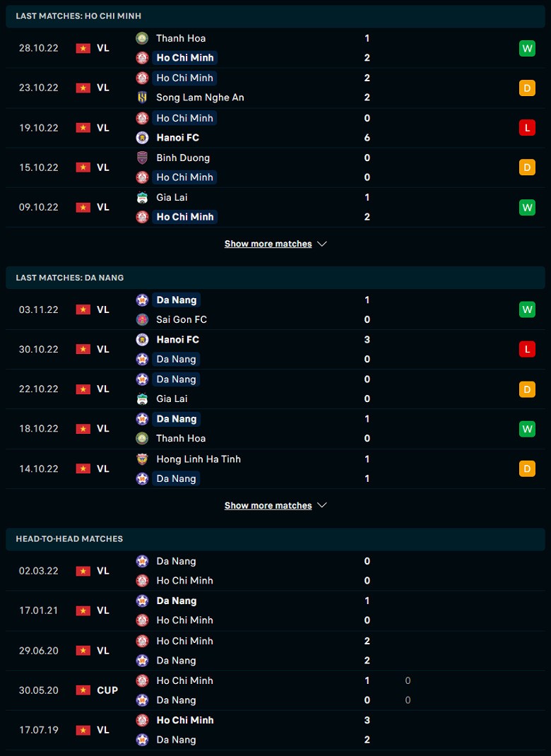
Task: Click green W badge for 28.10.22 match
Action: [x=527, y=48]
